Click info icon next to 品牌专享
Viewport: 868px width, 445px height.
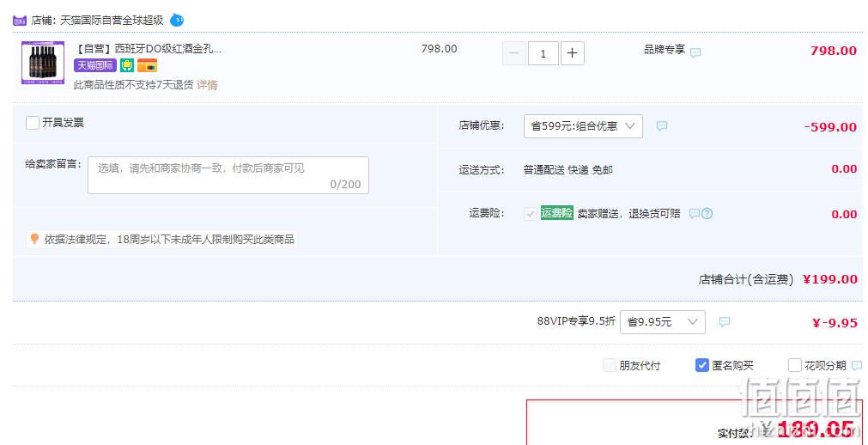tap(695, 52)
